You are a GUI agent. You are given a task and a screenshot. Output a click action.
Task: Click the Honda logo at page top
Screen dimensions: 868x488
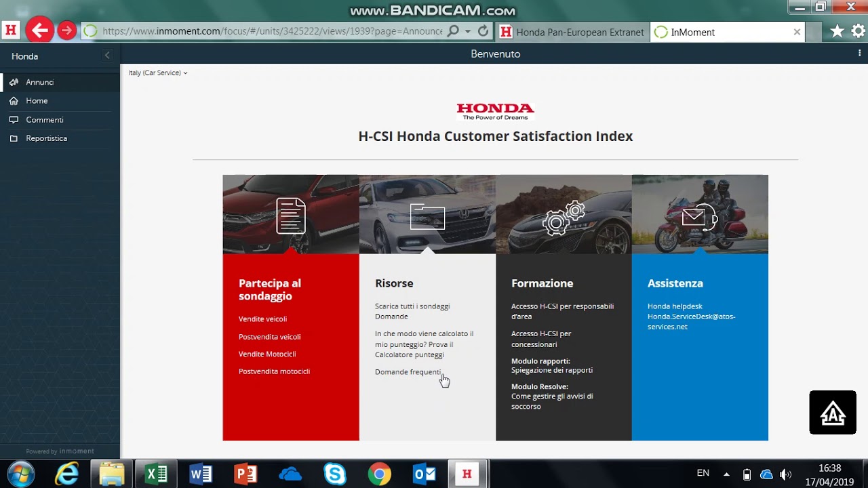pos(496,112)
